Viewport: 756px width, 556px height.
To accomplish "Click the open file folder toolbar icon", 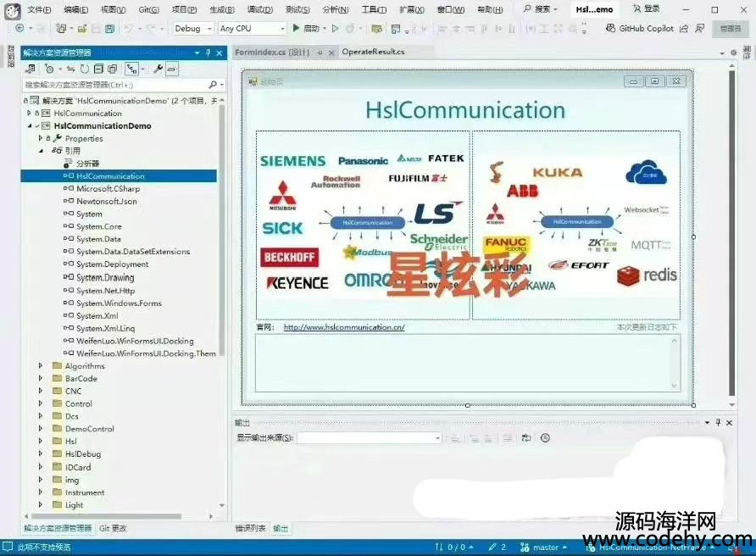I will point(82,29).
